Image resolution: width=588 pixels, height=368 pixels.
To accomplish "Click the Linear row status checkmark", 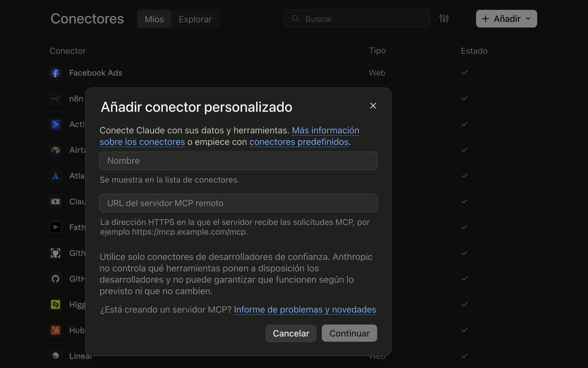I will [x=464, y=356].
